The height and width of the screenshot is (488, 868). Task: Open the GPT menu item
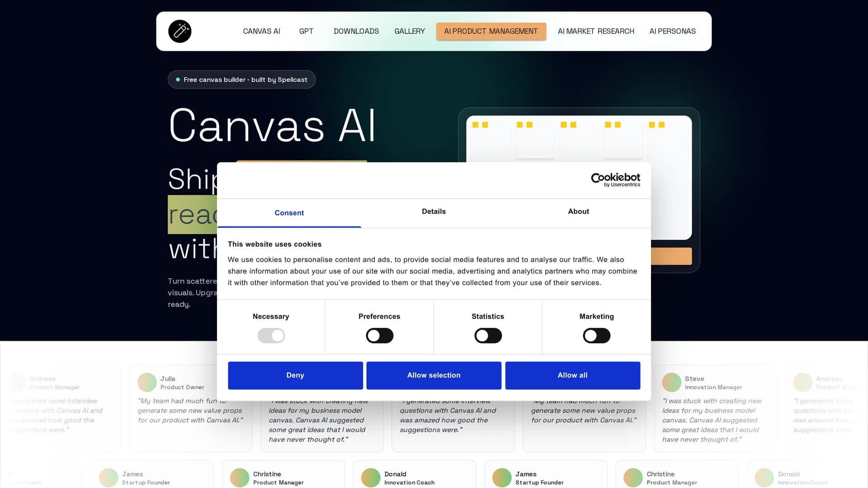point(306,31)
